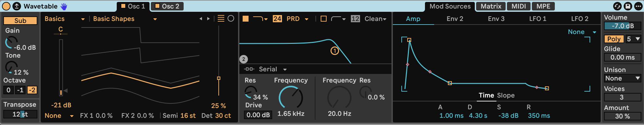Image resolution: width=644 pixels, height=125 pixels.
Task: Toggle Osc 1 on/off square
Action: point(124,6)
